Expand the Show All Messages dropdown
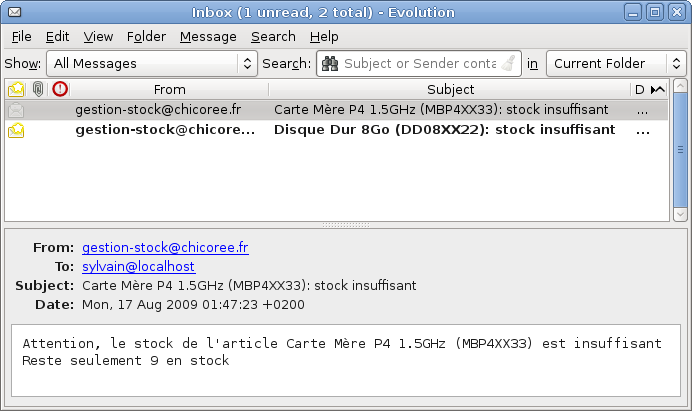Screen dimensions: 692x411 152,64
